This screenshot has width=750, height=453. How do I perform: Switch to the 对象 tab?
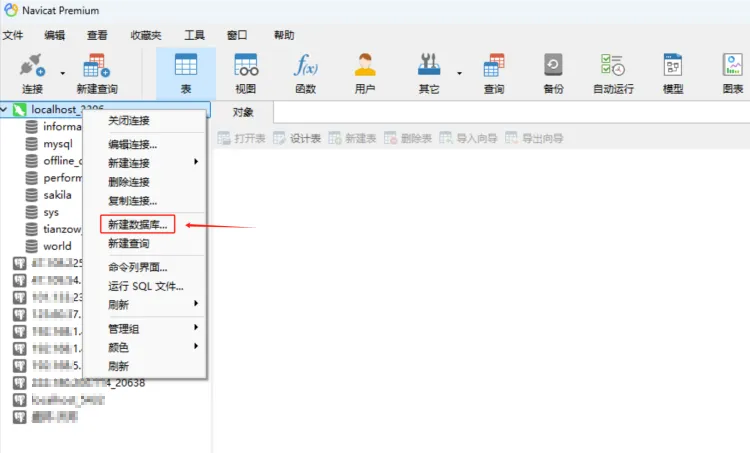click(x=243, y=112)
